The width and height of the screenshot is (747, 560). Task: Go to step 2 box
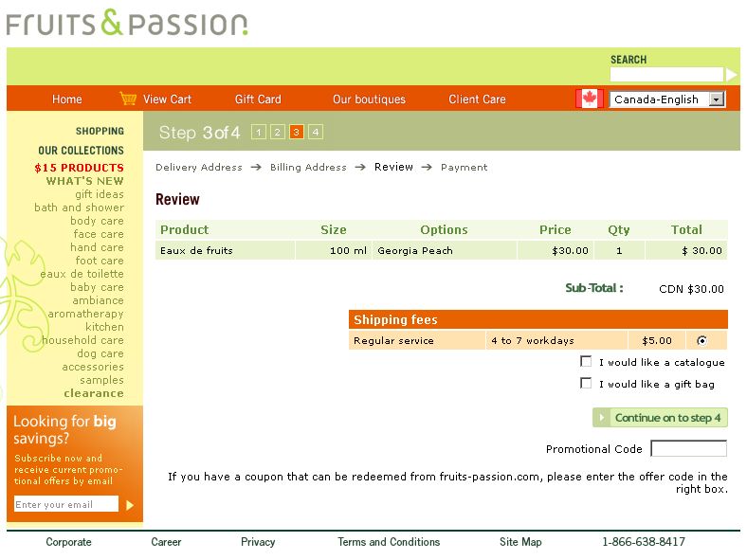pyautogui.click(x=277, y=132)
